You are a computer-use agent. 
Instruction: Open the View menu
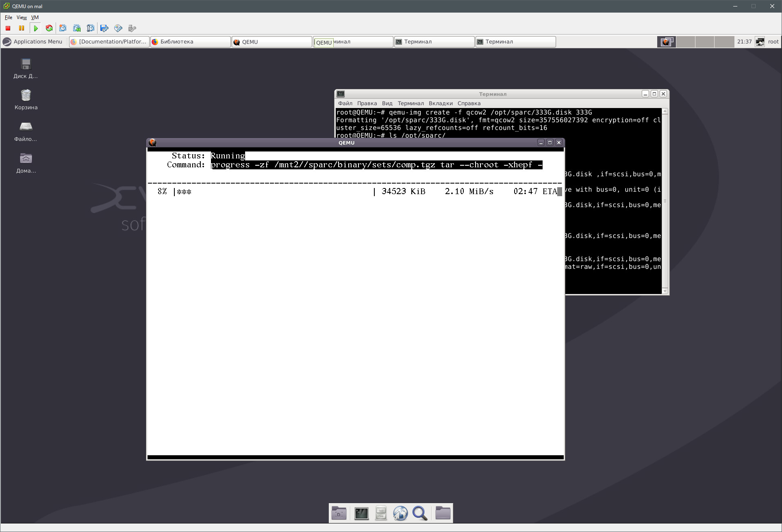coord(22,17)
